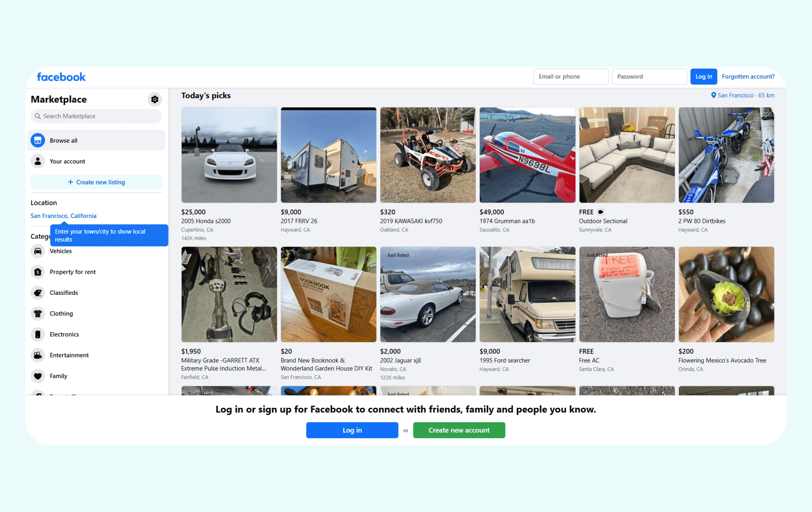Viewport: 812px width, 512px height.
Task: Select Browse all in sidebar
Action: (x=63, y=140)
